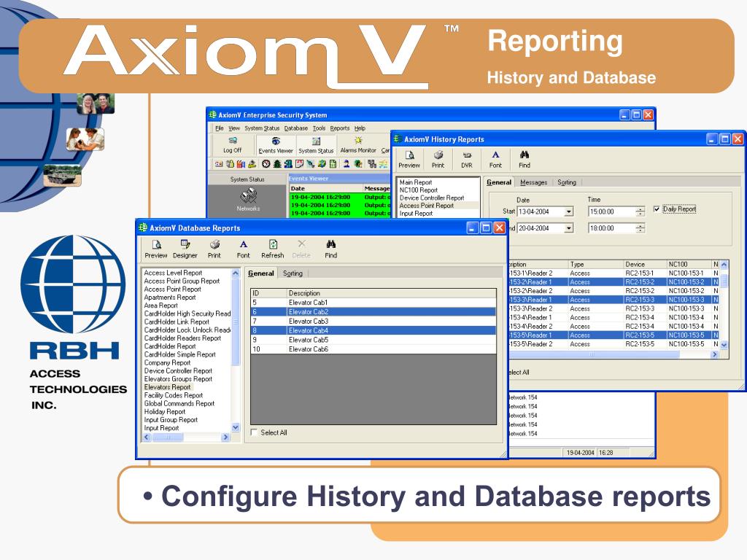Click Font icon in History Reports

click(x=495, y=160)
